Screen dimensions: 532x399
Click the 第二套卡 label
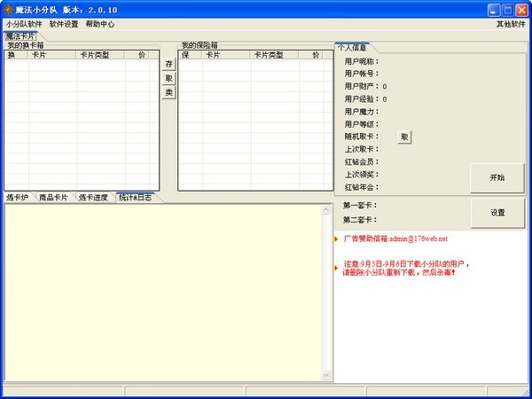coord(360,220)
